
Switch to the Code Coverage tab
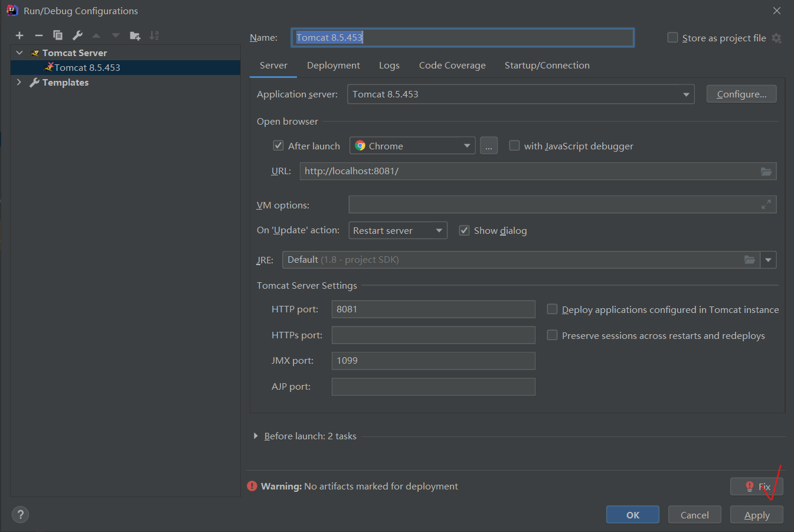452,66
